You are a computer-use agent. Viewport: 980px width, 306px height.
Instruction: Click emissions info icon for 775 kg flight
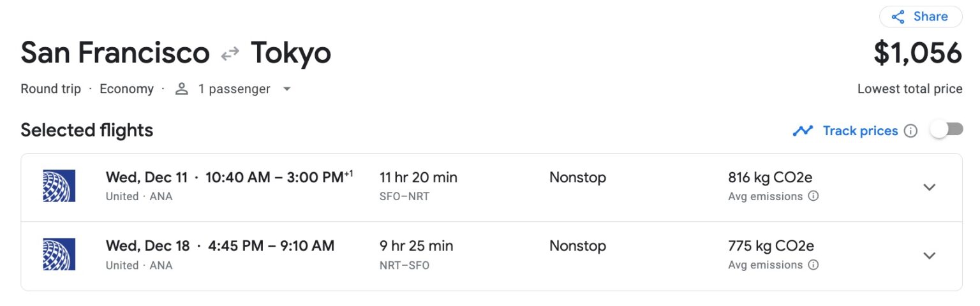point(813,265)
